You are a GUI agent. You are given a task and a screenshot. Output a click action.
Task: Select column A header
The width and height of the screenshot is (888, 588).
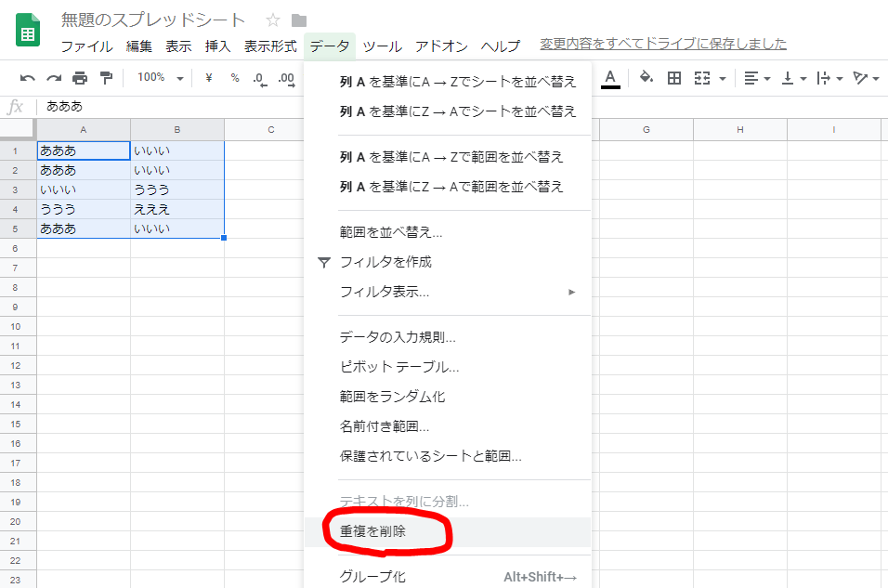tap(84, 130)
